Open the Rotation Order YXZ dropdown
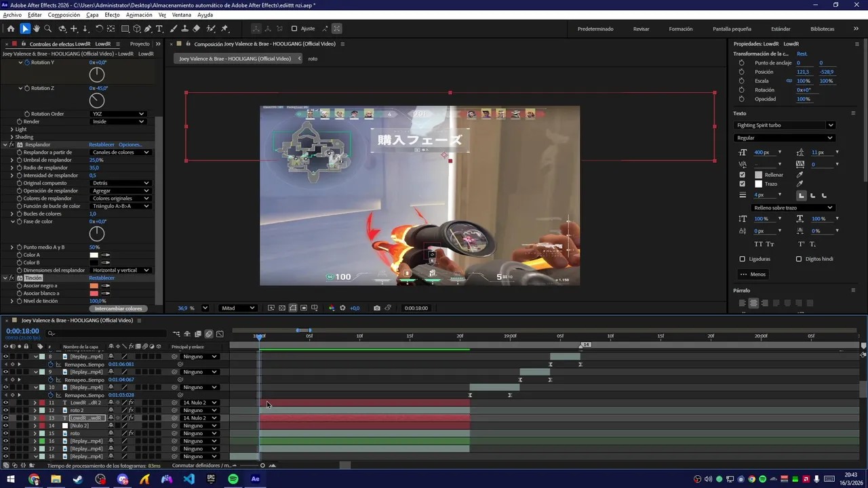 point(118,114)
